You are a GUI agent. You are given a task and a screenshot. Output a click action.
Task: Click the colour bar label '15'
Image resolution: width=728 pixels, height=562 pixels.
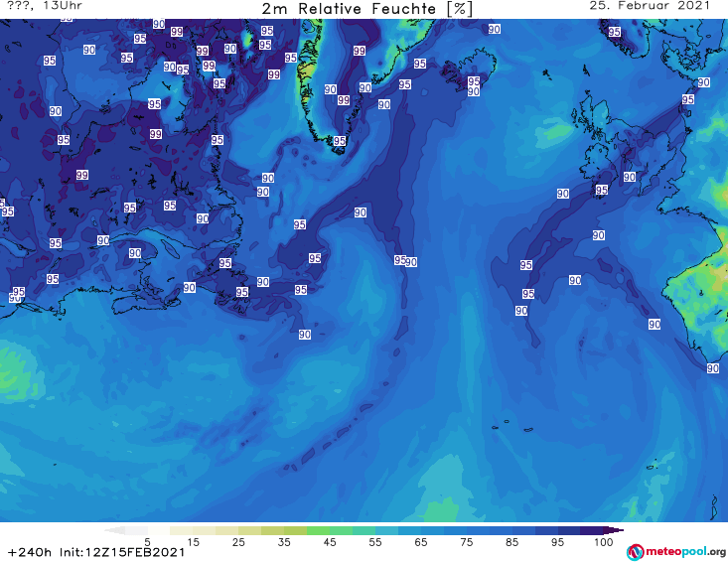[193, 542]
